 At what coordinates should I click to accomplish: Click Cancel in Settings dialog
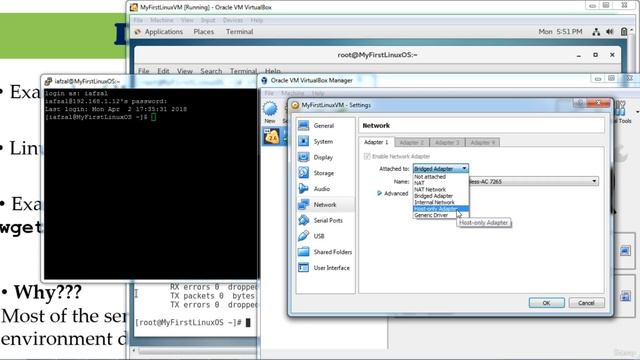pyautogui.click(x=586, y=303)
